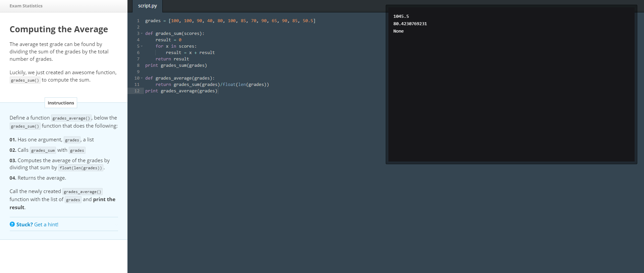This screenshot has height=273, width=644.
Task: Click the blue question mark hint icon
Action: [x=12, y=224]
